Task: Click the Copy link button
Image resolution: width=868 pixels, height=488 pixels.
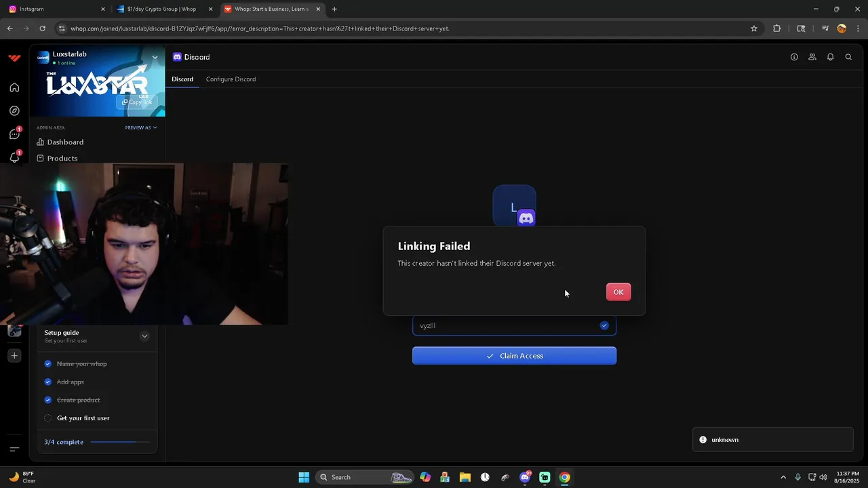Action: (137, 102)
